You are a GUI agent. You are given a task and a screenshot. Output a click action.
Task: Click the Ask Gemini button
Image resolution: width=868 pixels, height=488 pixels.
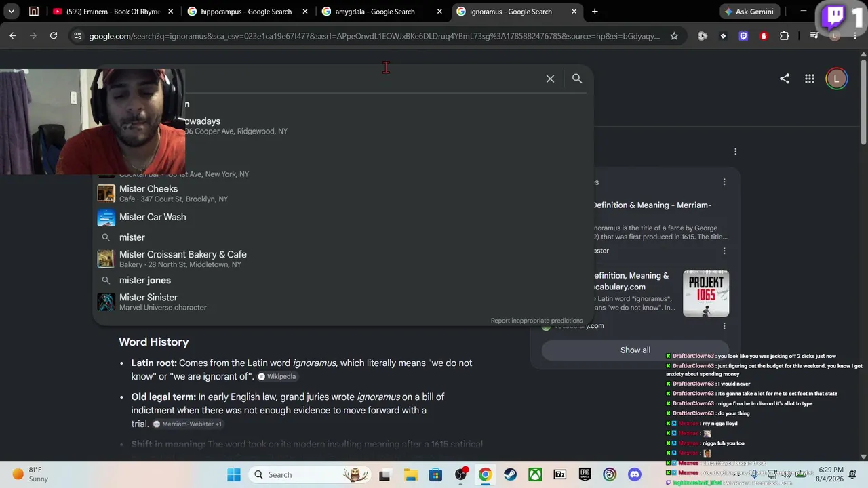[x=749, y=12]
